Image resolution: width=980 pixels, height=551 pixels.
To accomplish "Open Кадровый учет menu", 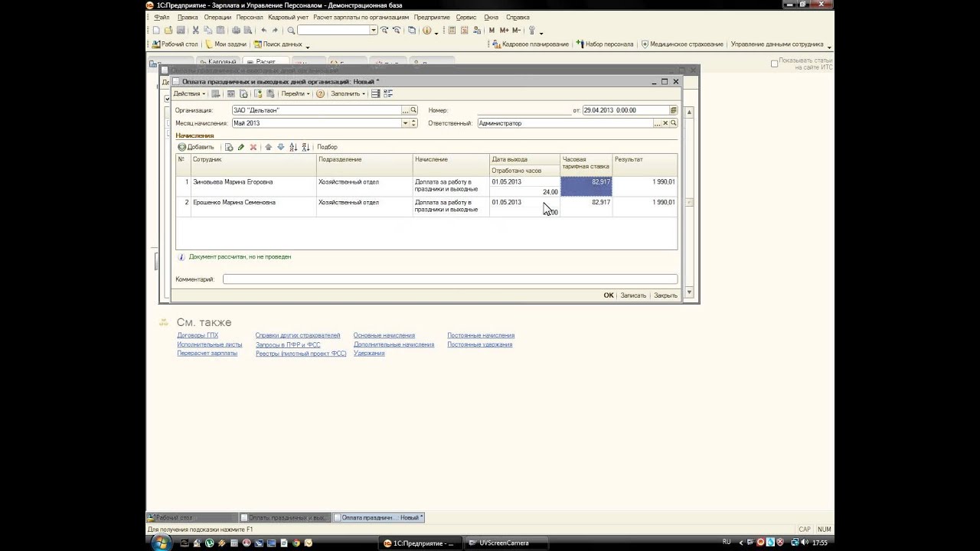I will pyautogui.click(x=289, y=17).
